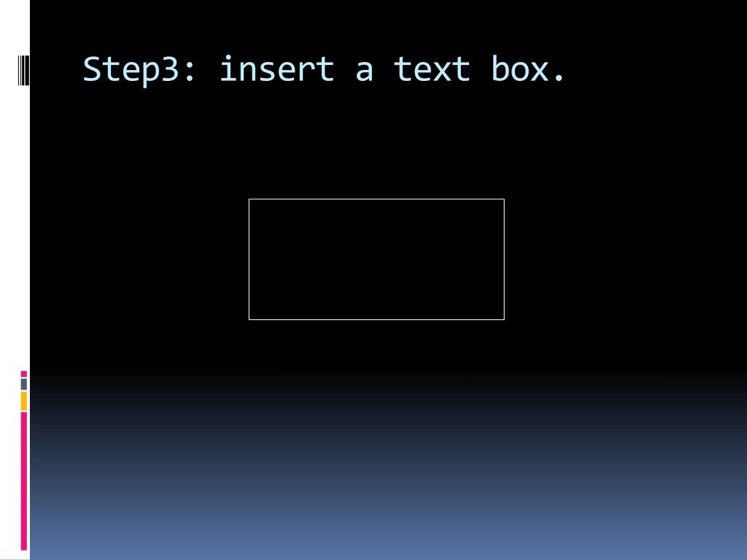This screenshot has height=560, width=747.
Task: Click the left border of the text box
Action: click(x=249, y=259)
